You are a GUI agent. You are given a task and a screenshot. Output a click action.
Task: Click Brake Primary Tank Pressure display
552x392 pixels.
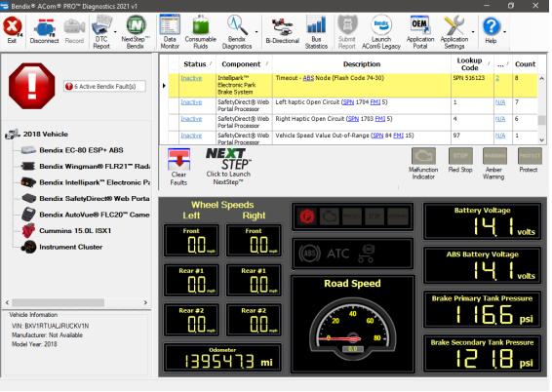tap(483, 310)
